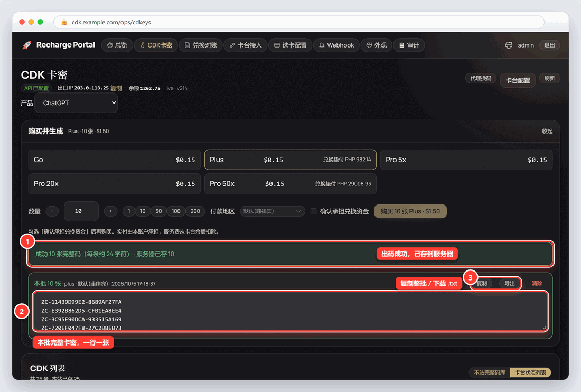Go to the 卡台接入 tab

click(x=246, y=45)
